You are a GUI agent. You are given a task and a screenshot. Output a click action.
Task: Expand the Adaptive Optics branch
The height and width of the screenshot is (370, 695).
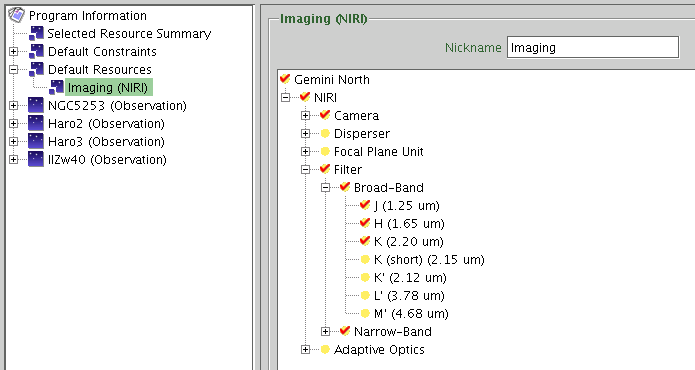click(305, 350)
